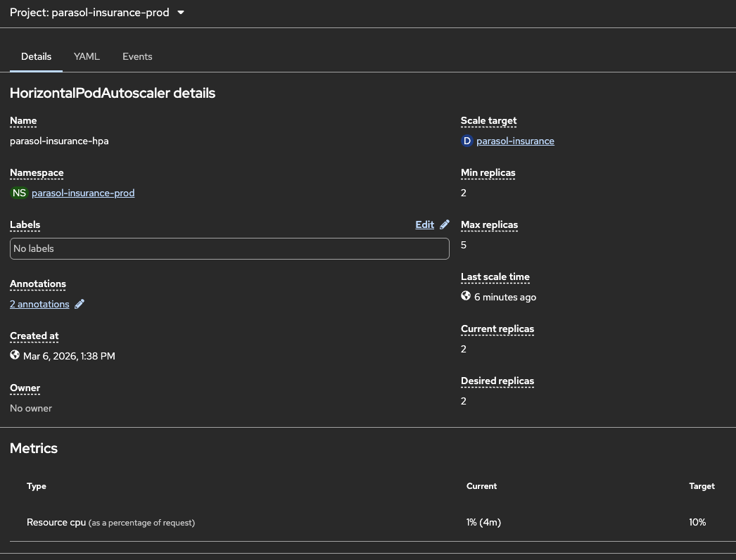
Task: Switch to the YAML tab
Action: (87, 56)
